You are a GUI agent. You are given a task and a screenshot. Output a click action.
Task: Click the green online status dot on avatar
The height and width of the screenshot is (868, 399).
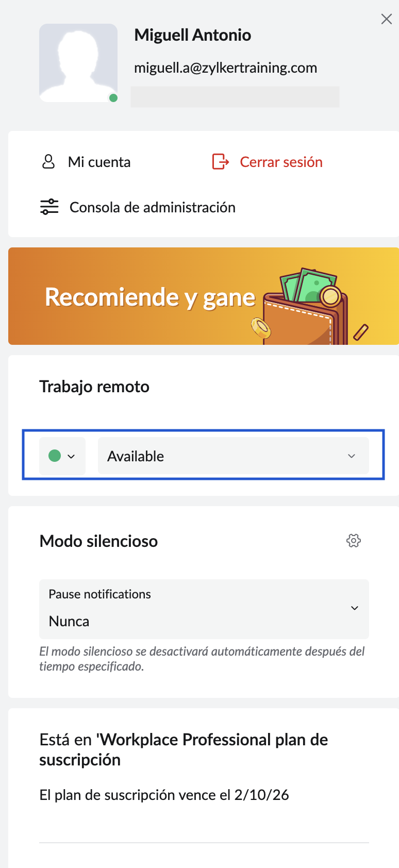coord(113,98)
